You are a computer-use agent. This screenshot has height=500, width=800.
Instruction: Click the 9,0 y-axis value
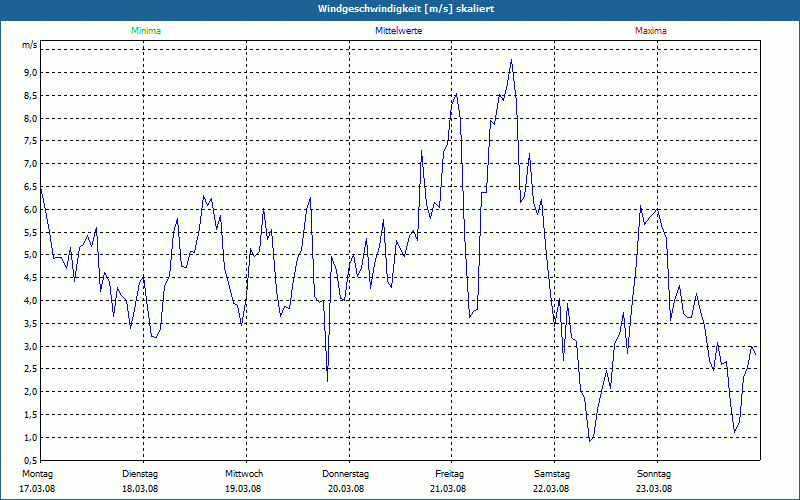tap(31, 72)
